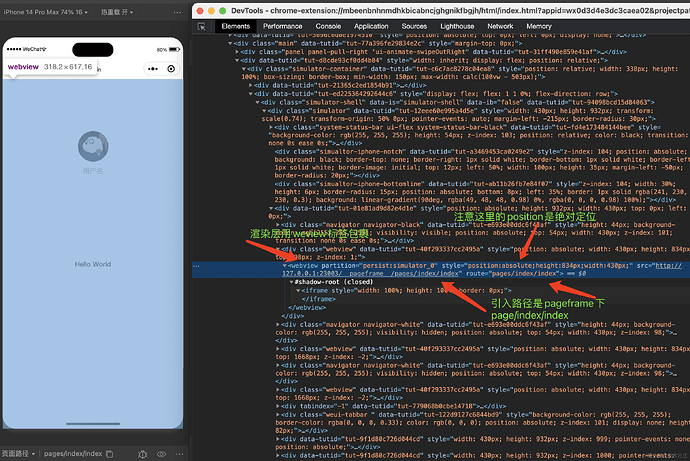Collapse the simulator-shell div node
Screen dimensions: 690x461
[258, 102]
